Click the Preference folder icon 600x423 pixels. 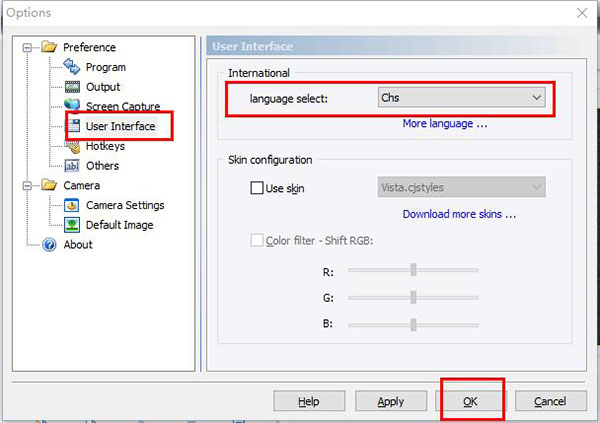[49, 47]
